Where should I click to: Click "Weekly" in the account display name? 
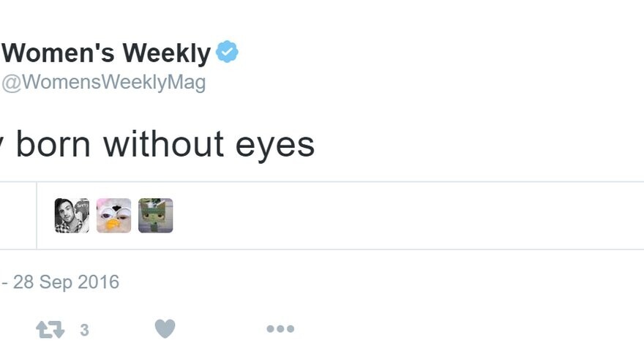166,53
